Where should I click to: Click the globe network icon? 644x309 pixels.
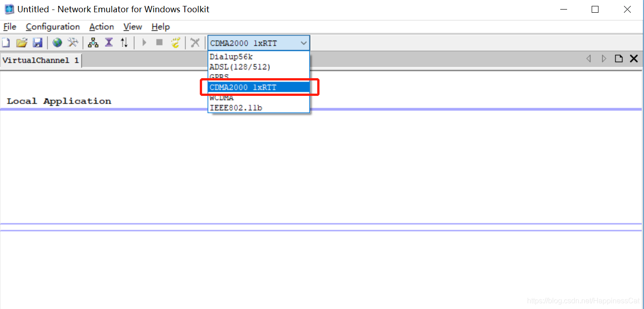[x=56, y=42]
